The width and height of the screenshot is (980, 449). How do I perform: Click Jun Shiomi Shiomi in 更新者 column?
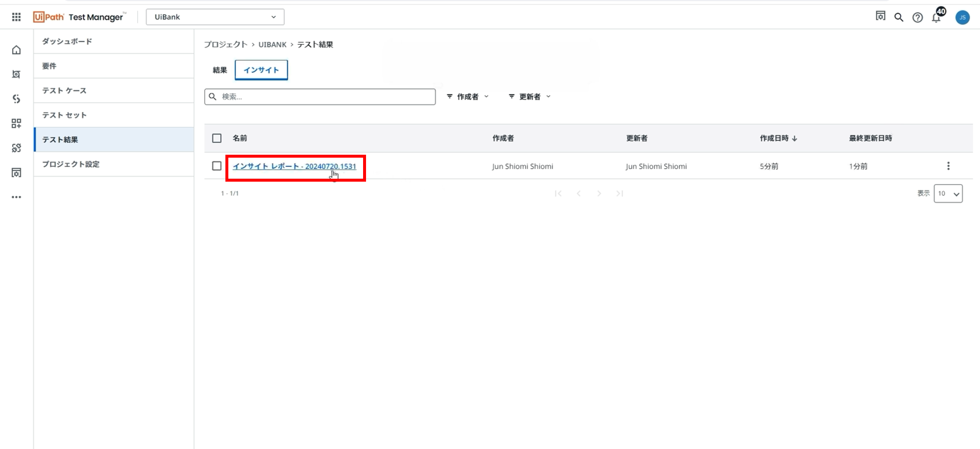pyautogui.click(x=656, y=166)
